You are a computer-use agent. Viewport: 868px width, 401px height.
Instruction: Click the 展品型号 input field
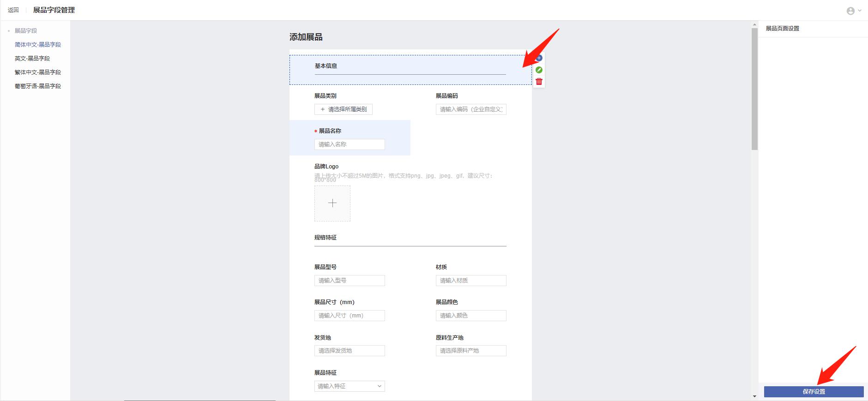pos(350,281)
